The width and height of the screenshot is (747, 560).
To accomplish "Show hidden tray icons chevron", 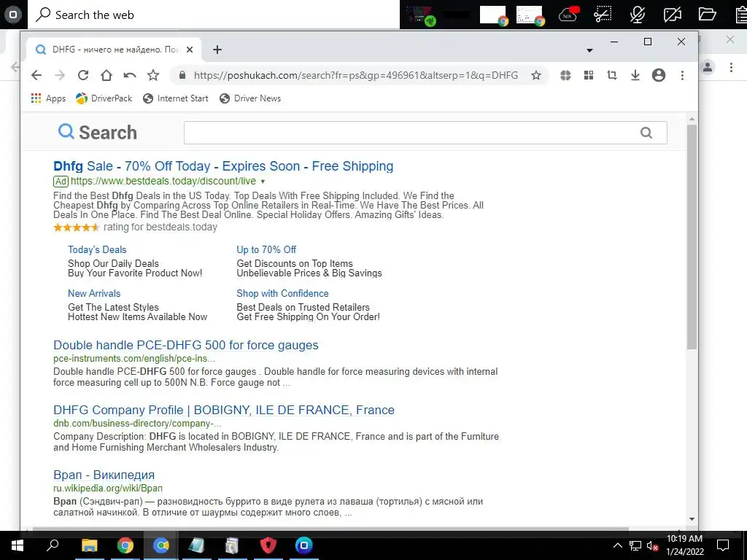I will (617, 545).
